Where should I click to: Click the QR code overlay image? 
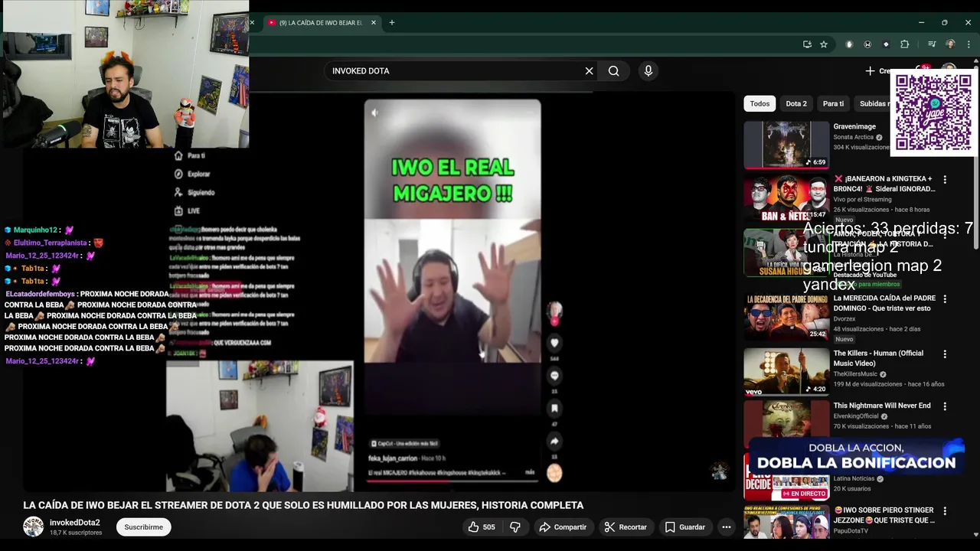933,112
